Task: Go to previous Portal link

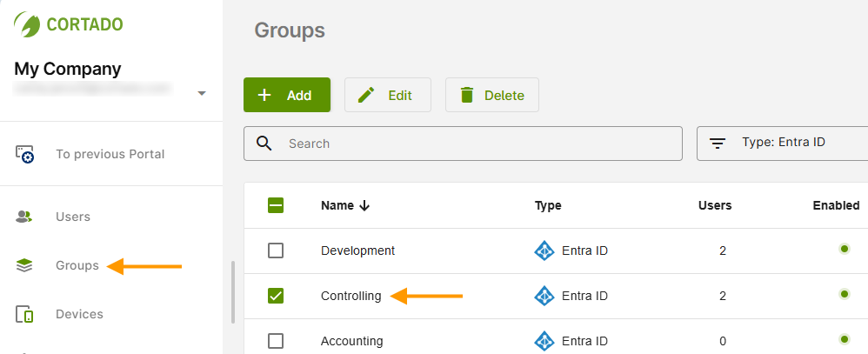Action: [110, 154]
